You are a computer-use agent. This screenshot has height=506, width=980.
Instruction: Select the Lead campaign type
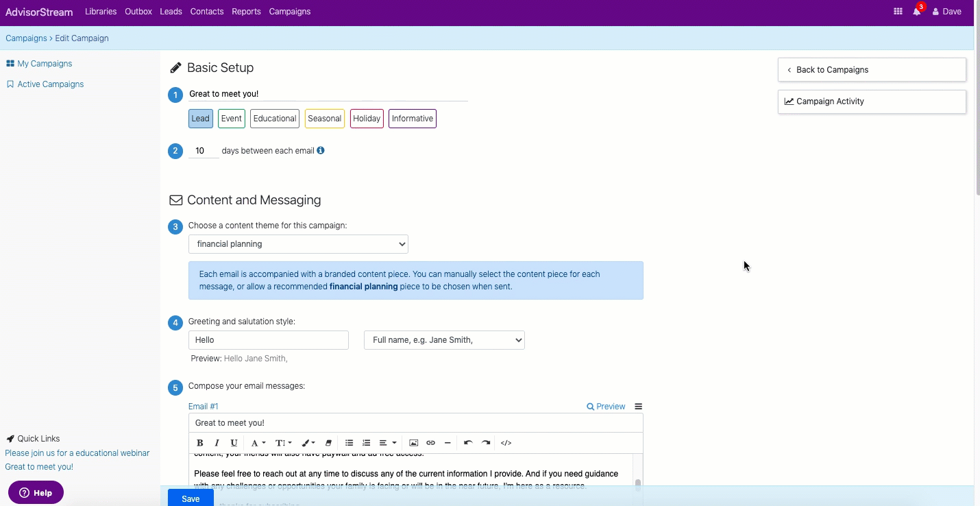coord(201,119)
